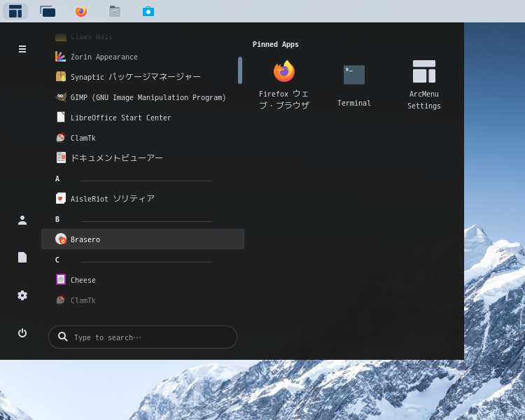Screen dimensions: 525x420
Task: Click the Synaptic package manager icon
Action: coord(61,77)
